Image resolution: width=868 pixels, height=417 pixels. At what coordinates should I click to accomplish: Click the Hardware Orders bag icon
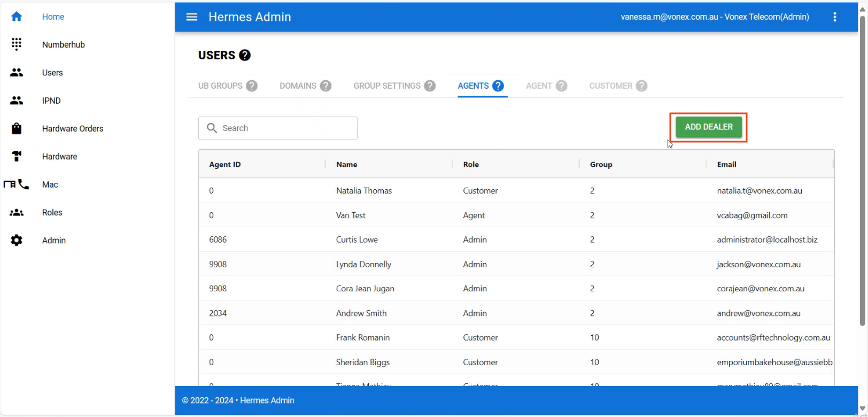17,128
